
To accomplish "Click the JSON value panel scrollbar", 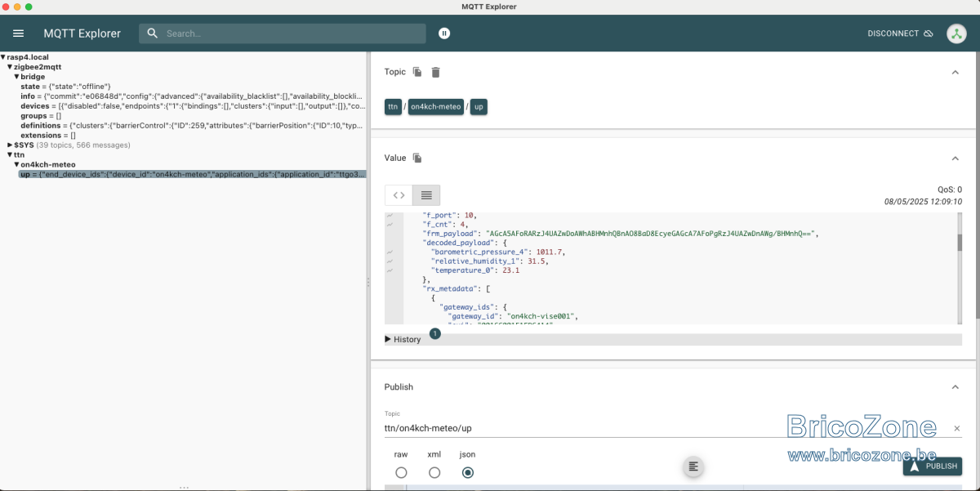I will pos(960,243).
